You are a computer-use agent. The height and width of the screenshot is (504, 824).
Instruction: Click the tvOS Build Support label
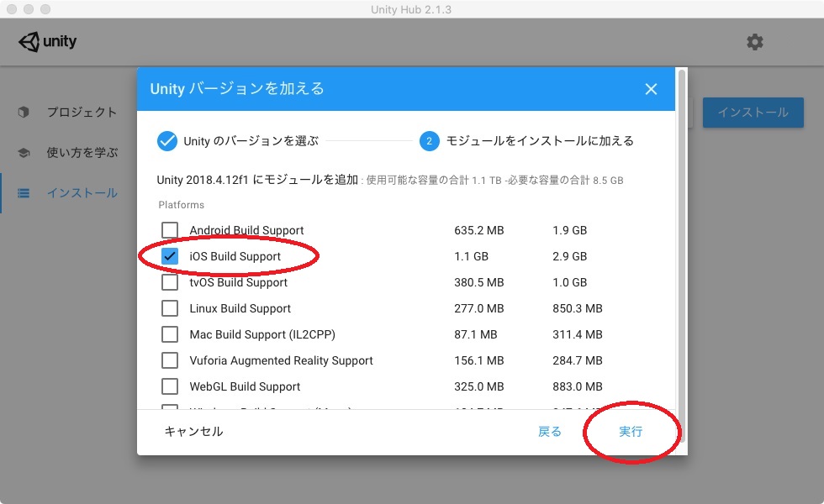(x=239, y=282)
